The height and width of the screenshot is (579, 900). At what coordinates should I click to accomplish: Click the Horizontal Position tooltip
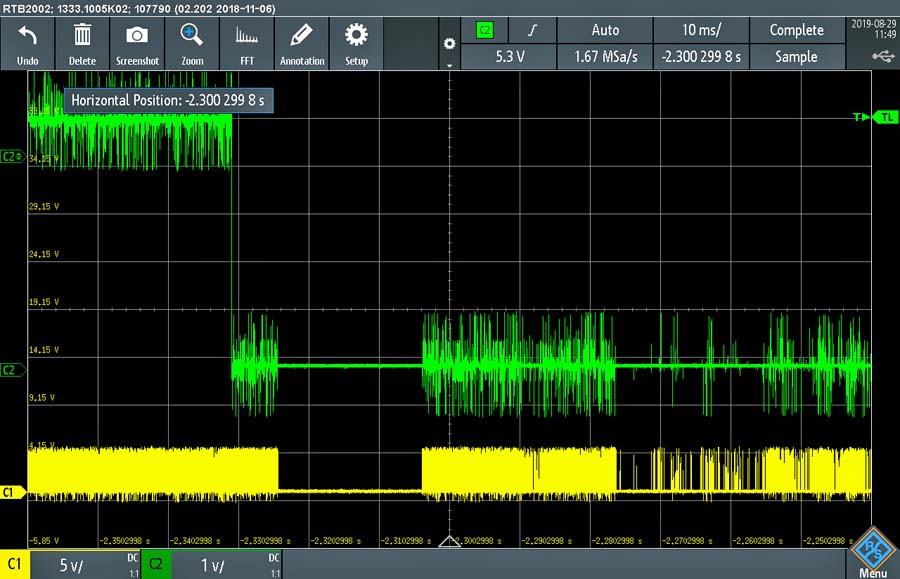point(168,100)
